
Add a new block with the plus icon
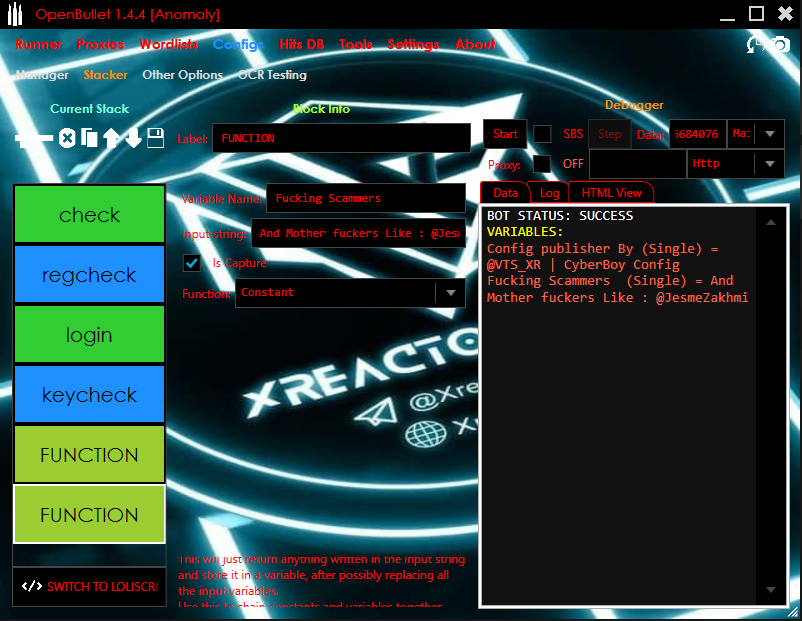pyautogui.click(x=23, y=138)
